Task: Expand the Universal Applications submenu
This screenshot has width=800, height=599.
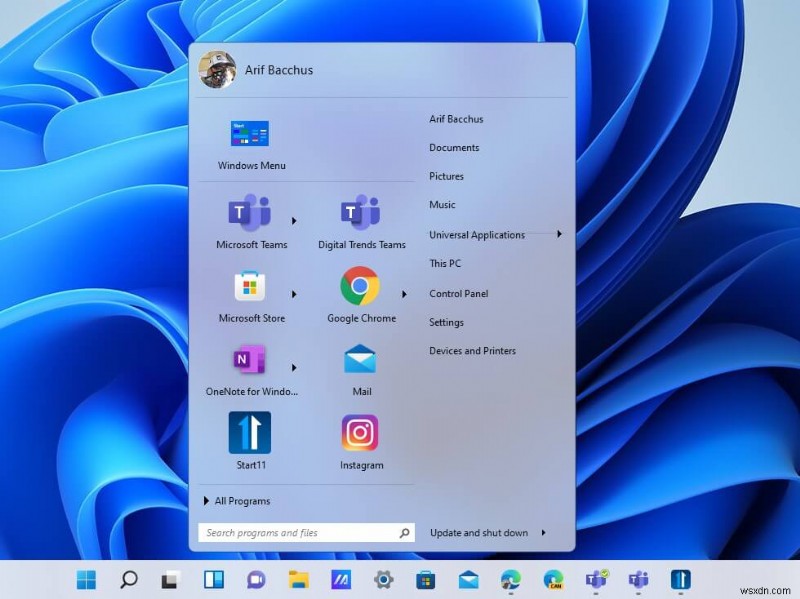Action: (x=476, y=234)
